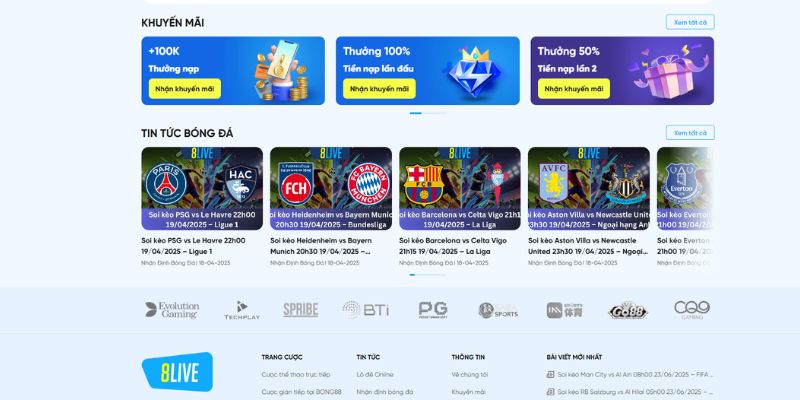Click the Techplay provider logo

[x=242, y=310]
